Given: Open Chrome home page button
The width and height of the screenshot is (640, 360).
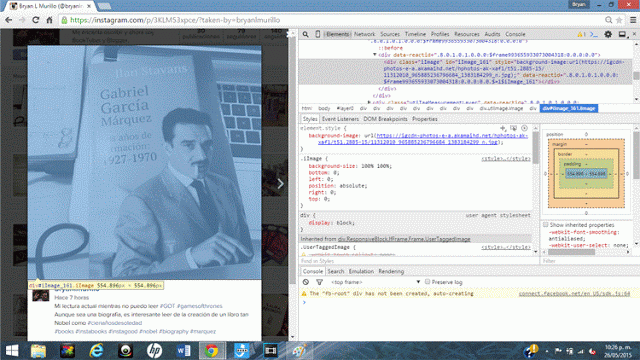Looking at the screenshot, I should click(49, 20).
